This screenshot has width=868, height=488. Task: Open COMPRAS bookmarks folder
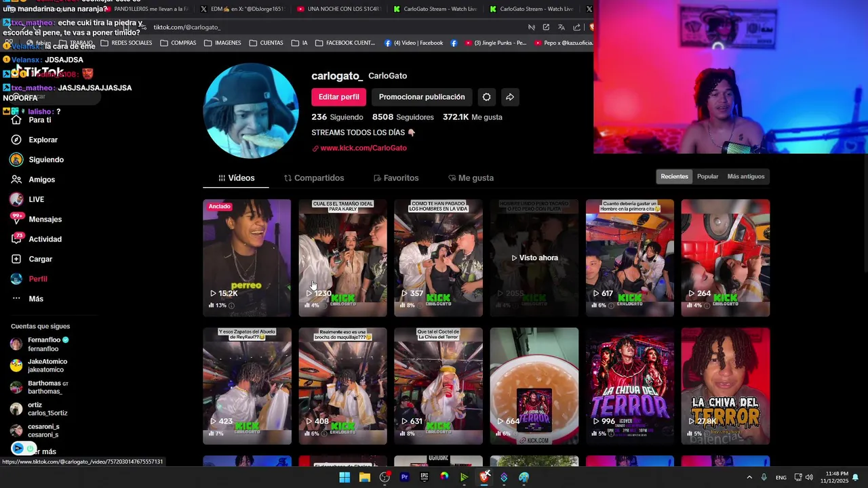[178, 43]
